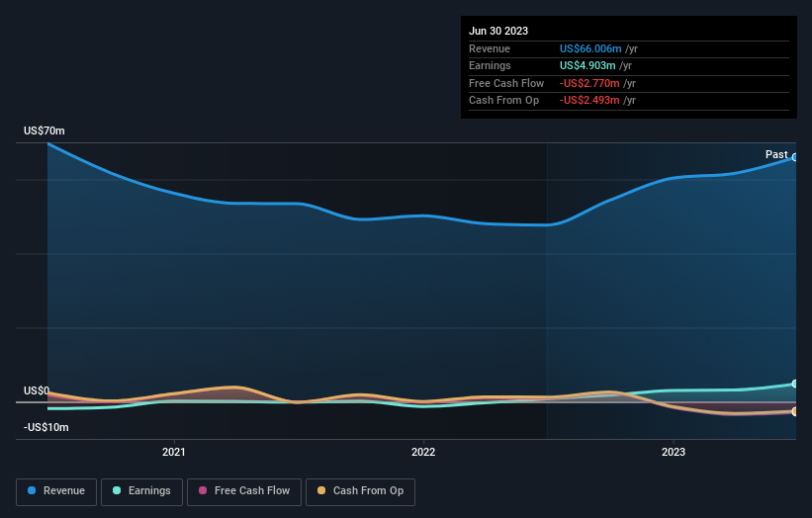This screenshot has height=518, width=812.
Task: Click the US$70m y-axis label
Action: coord(45,130)
